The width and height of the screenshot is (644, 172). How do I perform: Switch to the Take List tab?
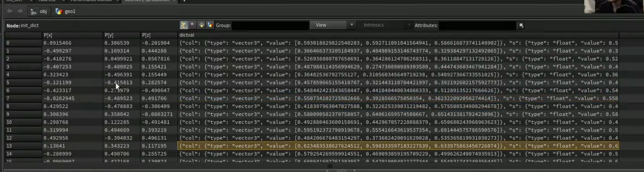(x=47, y=1)
